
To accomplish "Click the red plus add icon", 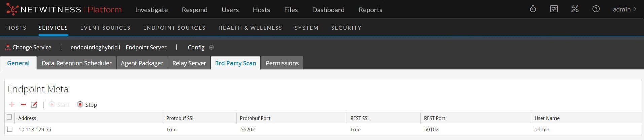I will (x=12, y=105).
